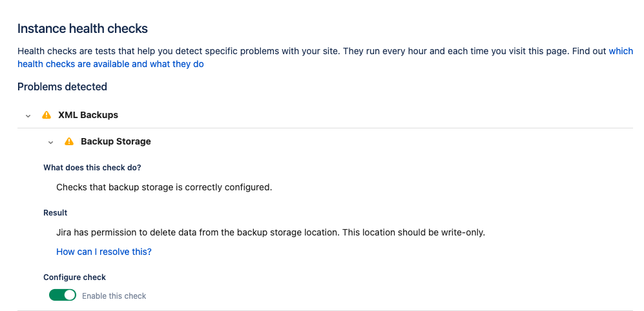The height and width of the screenshot is (311, 644).
Task: Click the Backup Storage warning triangle icon
Action: point(69,141)
